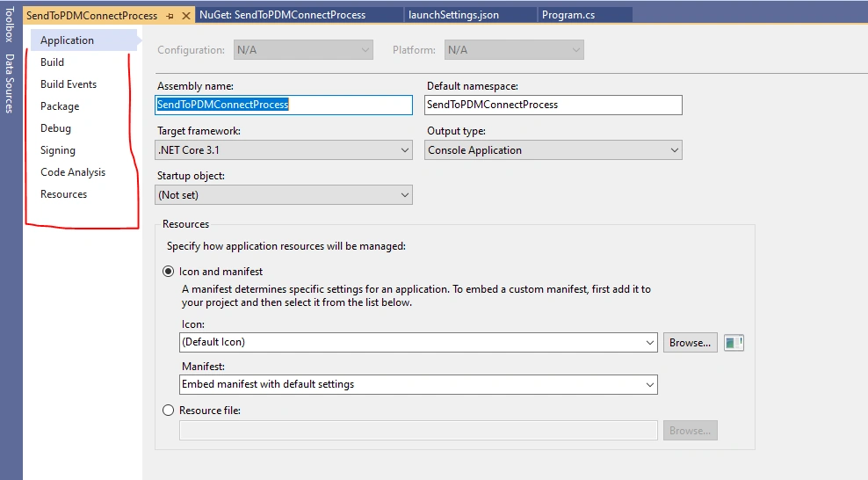Select the Icon and manifest radio option
The image size is (868, 480).
point(169,272)
